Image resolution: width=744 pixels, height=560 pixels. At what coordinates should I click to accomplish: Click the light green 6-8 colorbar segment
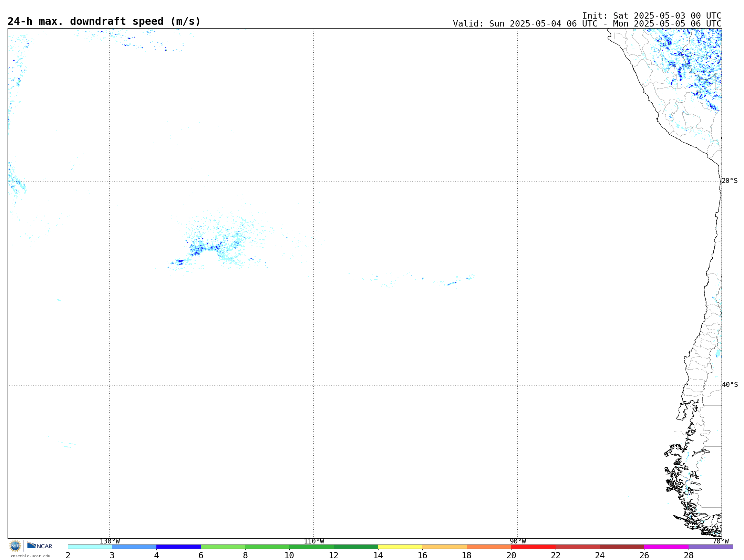(223, 547)
